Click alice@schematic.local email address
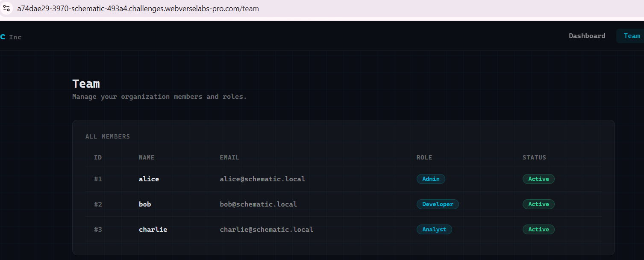Viewport: 644px width, 260px height. click(x=262, y=179)
